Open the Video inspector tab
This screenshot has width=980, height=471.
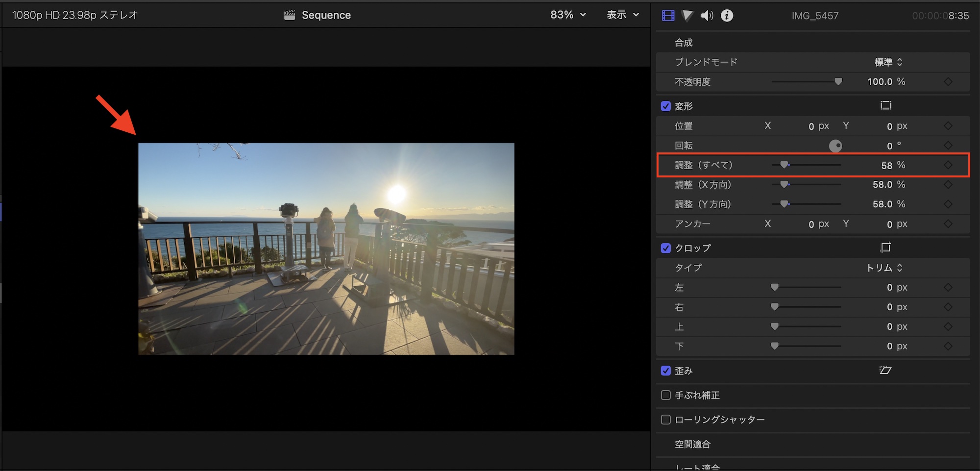(668, 16)
